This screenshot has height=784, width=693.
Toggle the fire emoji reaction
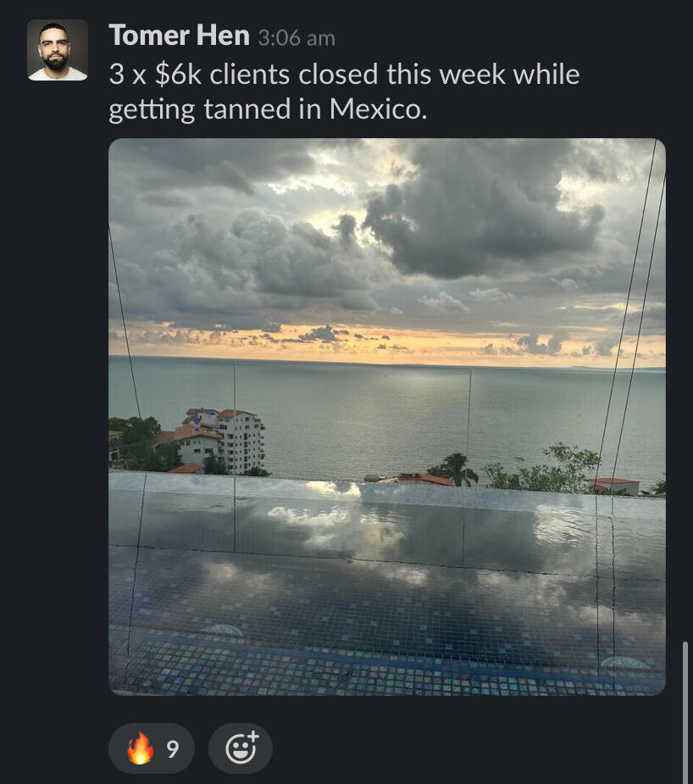pyautogui.click(x=152, y=748)
